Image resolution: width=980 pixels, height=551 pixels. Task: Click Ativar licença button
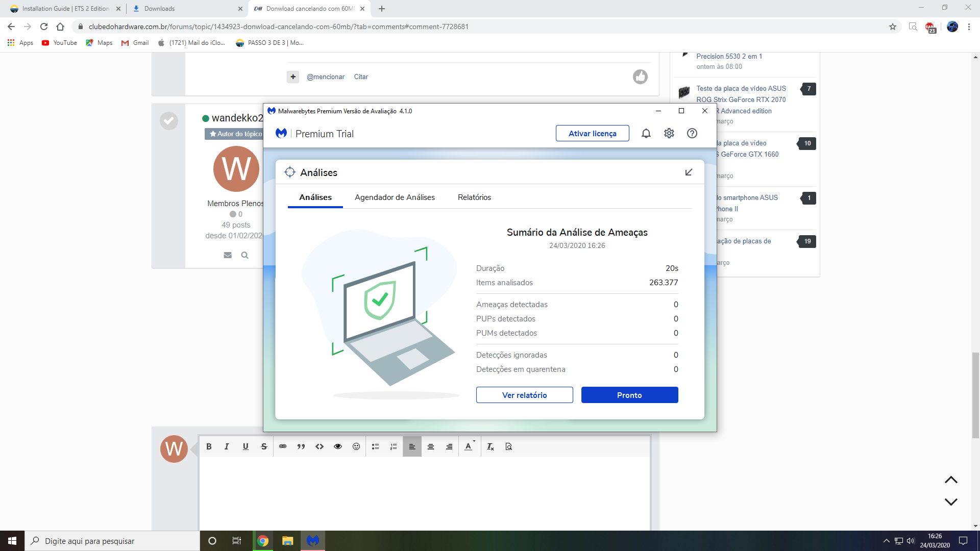pos(592,133)
